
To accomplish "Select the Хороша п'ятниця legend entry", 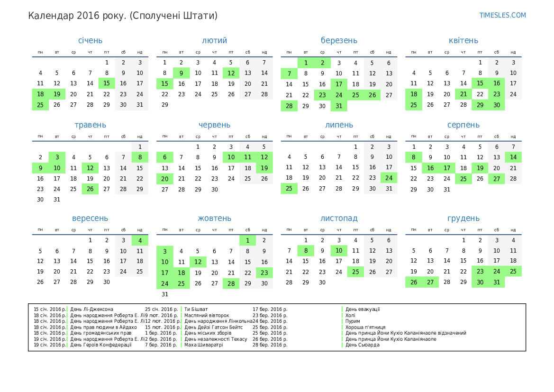I will point(365,327).
